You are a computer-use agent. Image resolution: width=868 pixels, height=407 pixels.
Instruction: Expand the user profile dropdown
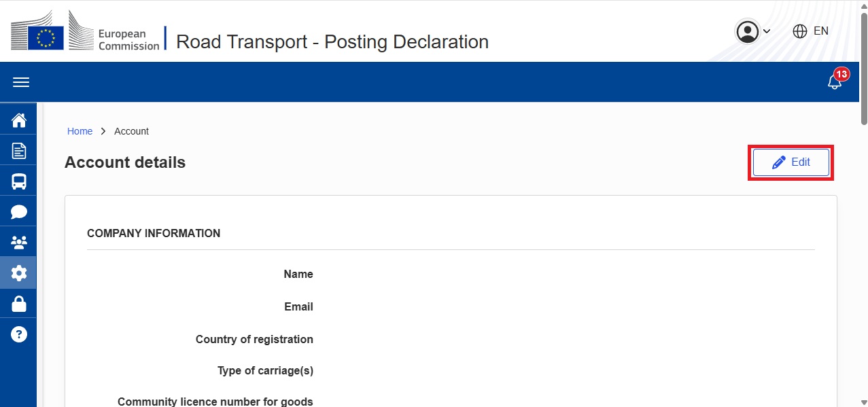tap(753, 31)
